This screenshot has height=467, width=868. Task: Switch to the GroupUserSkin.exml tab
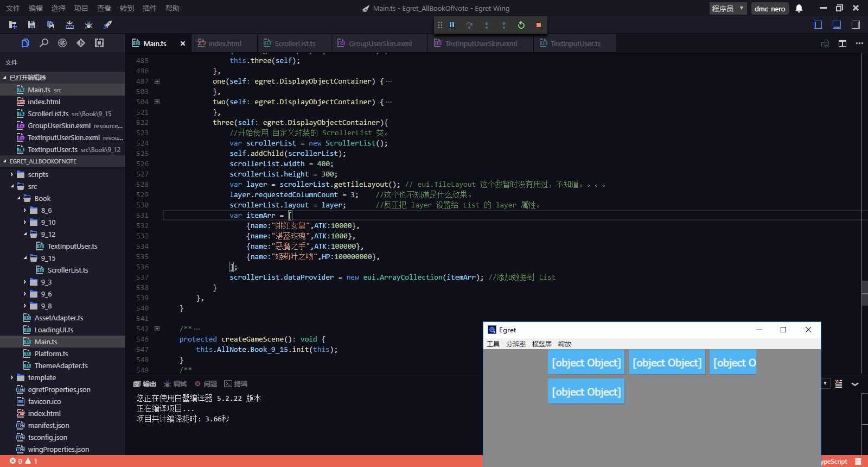coord(378,43)
